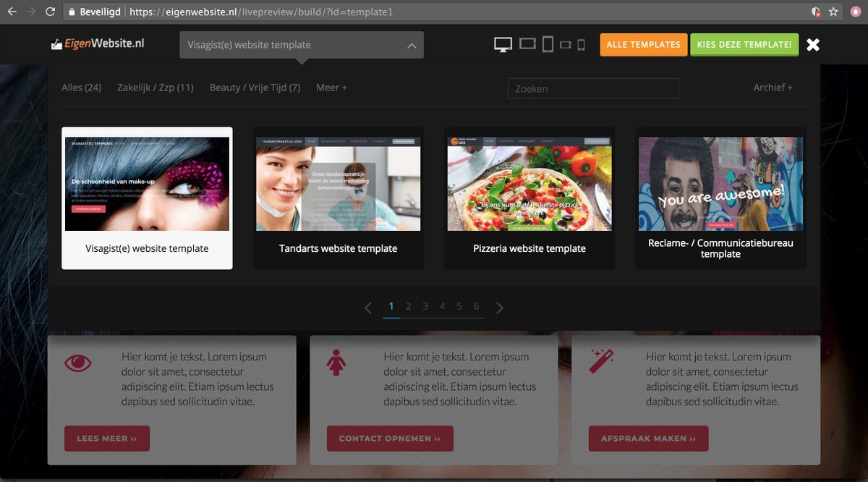Click the AFSPRAAK MAKEN button
868x482 pixels.
click(x=649, y=439)
